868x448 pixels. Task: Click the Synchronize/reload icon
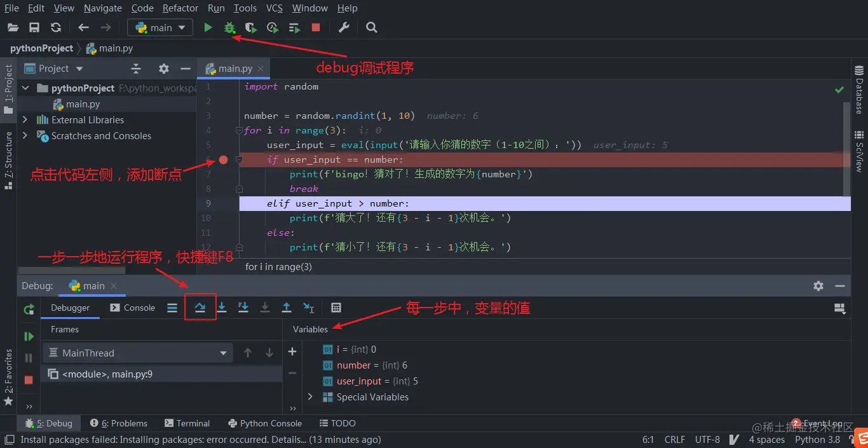tap(56, 27)
